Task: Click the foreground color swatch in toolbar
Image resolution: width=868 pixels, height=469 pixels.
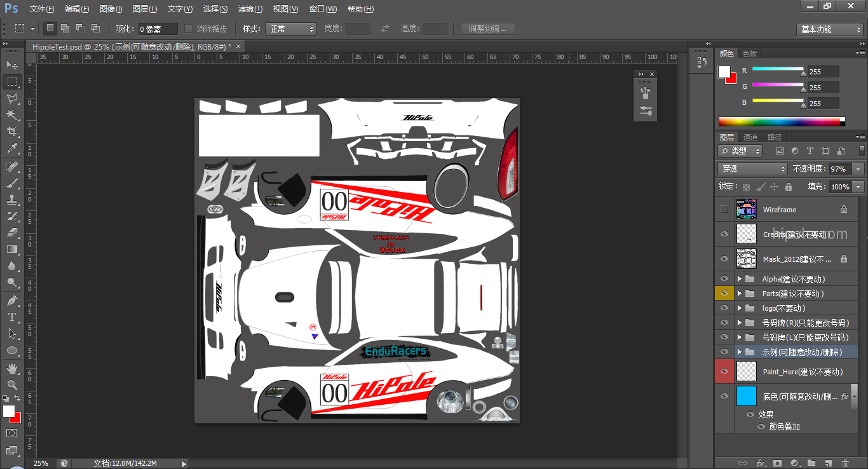Action: (8, 411)
